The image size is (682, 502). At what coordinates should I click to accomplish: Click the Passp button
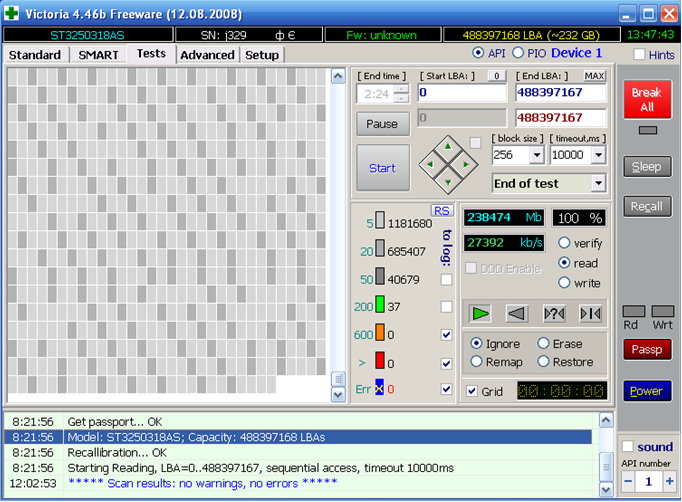pos(647,350)
